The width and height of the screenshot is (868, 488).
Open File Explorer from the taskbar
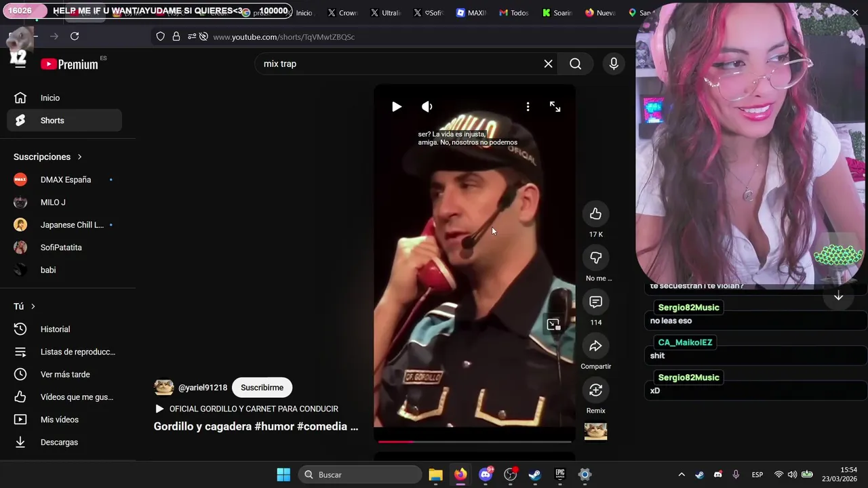[x=435, y=474]
